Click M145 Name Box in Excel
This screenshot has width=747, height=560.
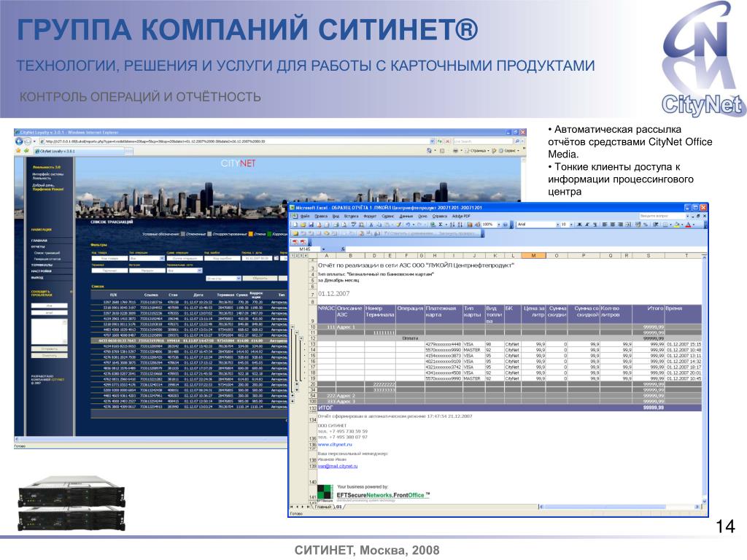click(x=305, y=249)
